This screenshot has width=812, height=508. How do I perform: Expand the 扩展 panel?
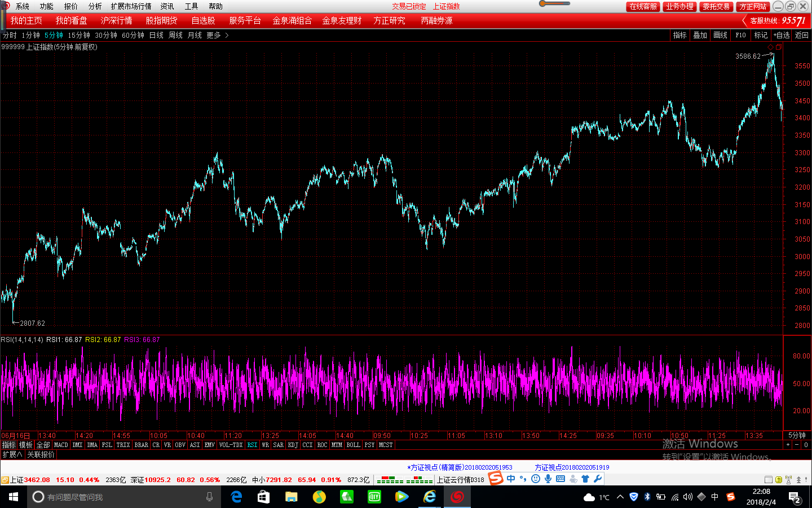(x=12, y=454)
